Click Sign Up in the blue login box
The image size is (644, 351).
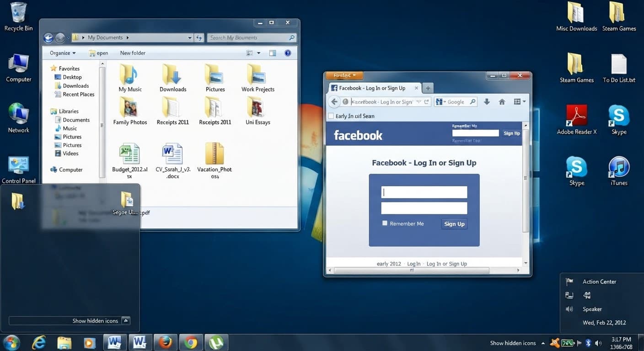[454, 224]
